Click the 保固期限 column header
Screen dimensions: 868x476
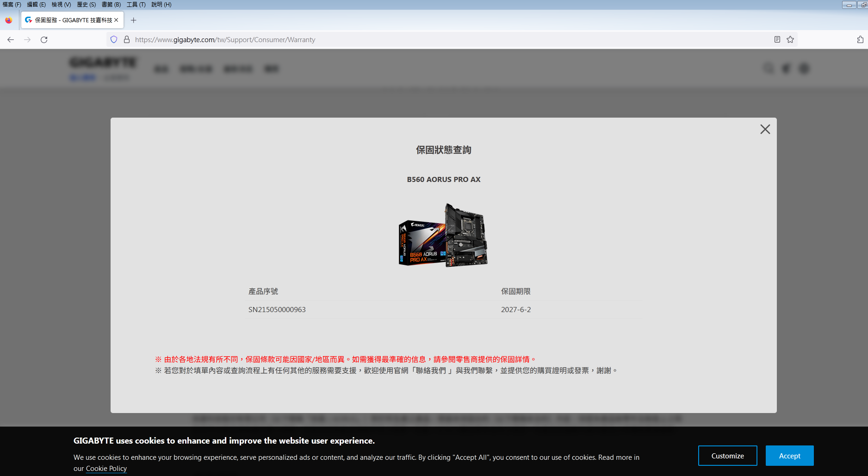pos(516,291)
